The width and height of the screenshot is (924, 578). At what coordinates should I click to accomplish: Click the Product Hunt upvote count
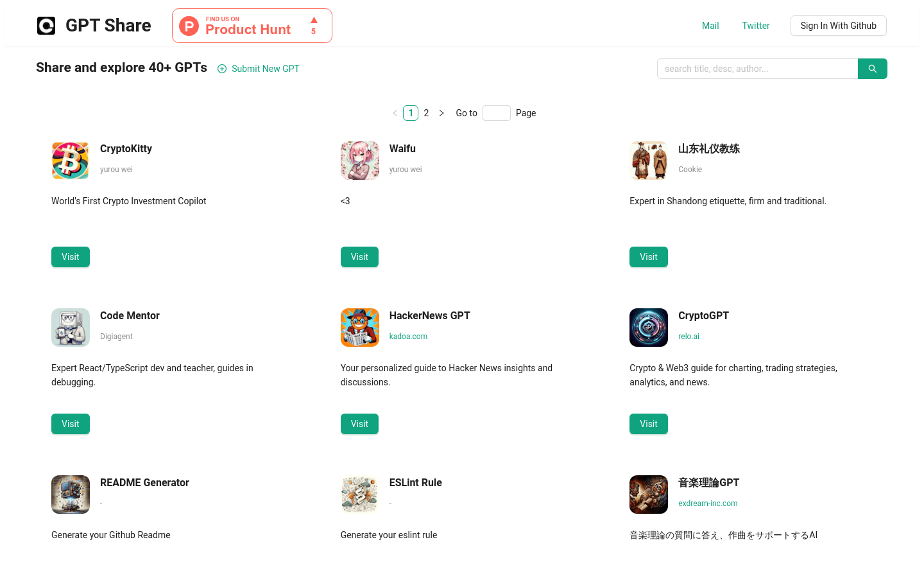[x=314, y=31]
